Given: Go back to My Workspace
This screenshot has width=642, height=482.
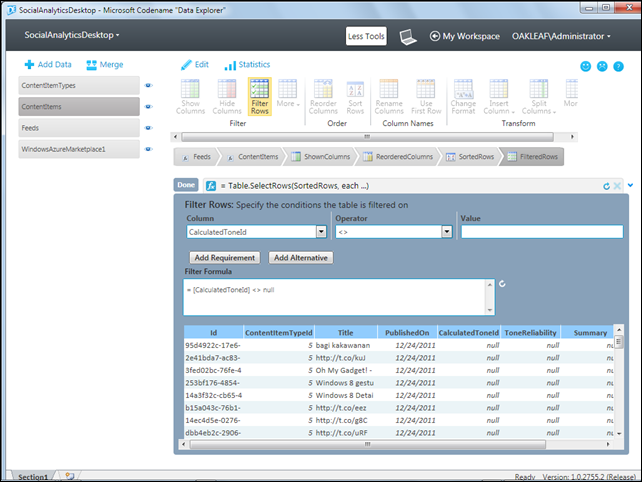Looking at the screenshot, I should (465, 36).
